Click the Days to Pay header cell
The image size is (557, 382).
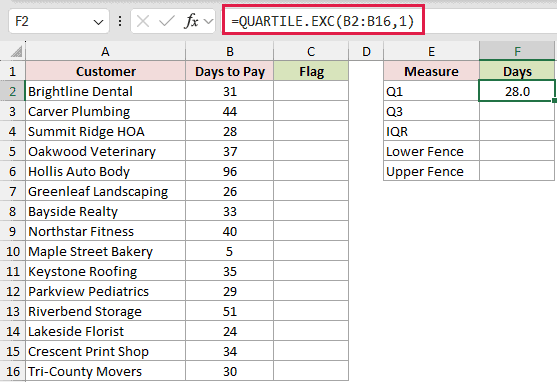coord(229,71)
